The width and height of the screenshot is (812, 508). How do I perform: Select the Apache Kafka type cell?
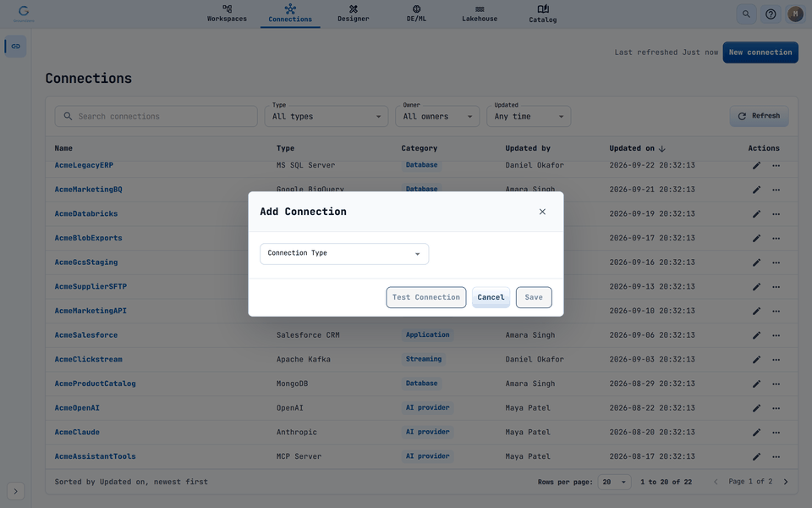(x=304, y=359)
